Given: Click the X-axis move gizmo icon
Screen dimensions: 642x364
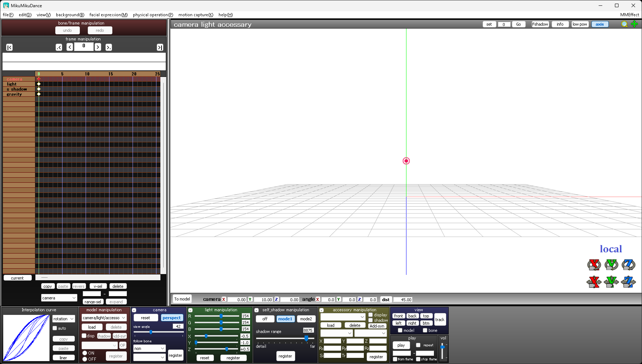Looking at the screenshot, I should click(594, 282).
